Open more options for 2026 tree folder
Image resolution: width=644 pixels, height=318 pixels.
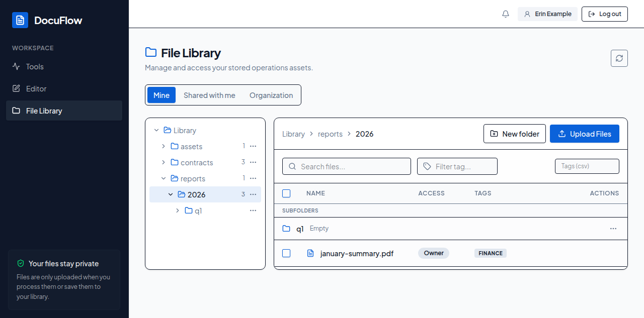click(x=253, y=194)
